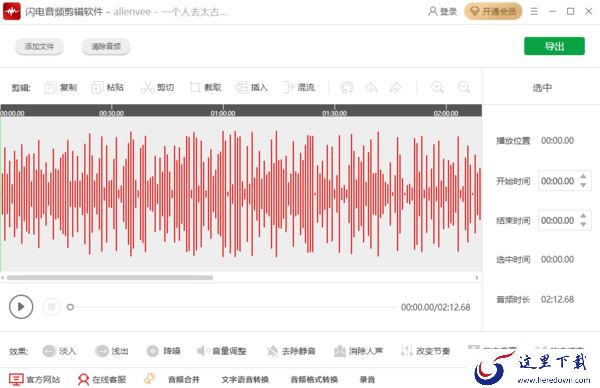Click the Paste (粘贴) edit tool
Screen dimensions: 600x388
pos(108,88)
